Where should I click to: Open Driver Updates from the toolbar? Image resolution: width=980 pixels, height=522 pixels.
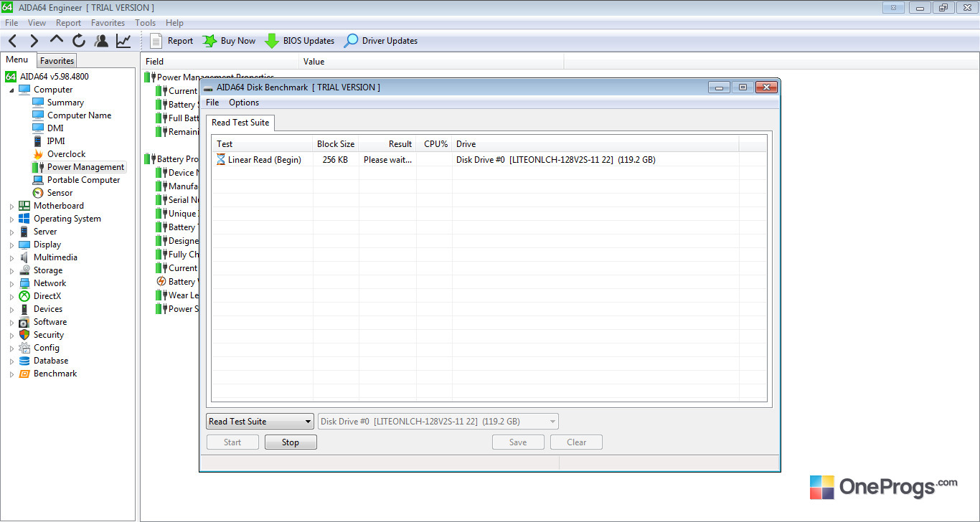coord(381,41)
